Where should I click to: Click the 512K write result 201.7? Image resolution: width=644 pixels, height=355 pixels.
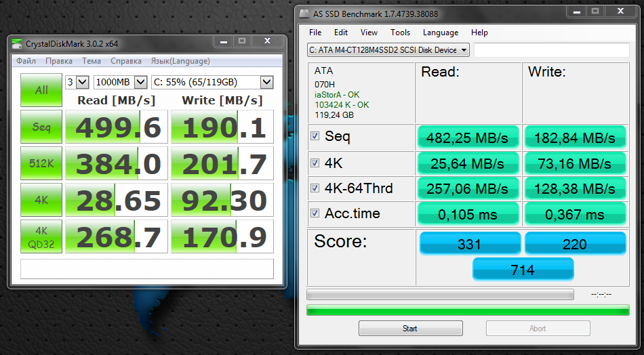pyautogui.click(x=222, y=163)
